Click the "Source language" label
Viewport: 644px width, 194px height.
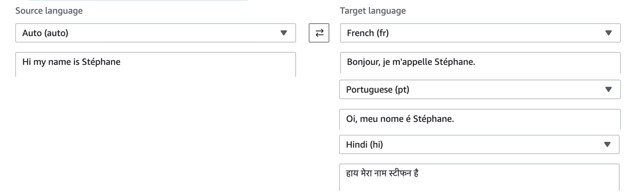[x=49, y=11]
